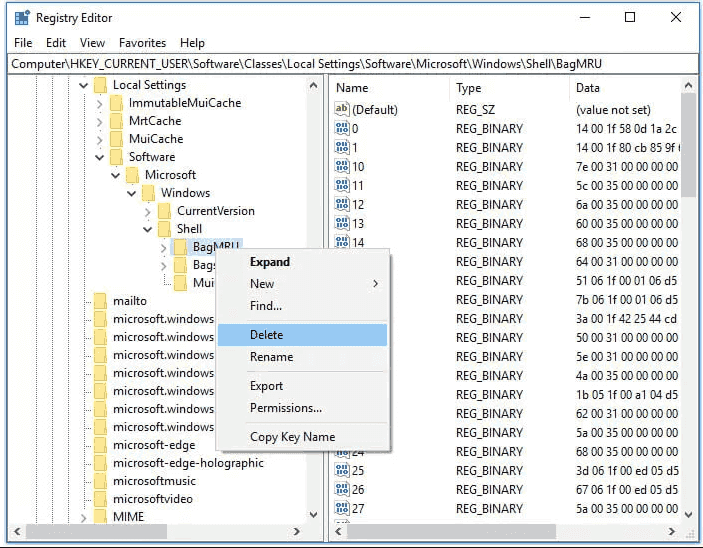The width and height of the screenshot is (703, 548).
Task: Click the Windows folder icon
Action: pyautogui.click(x=149, y=193)
